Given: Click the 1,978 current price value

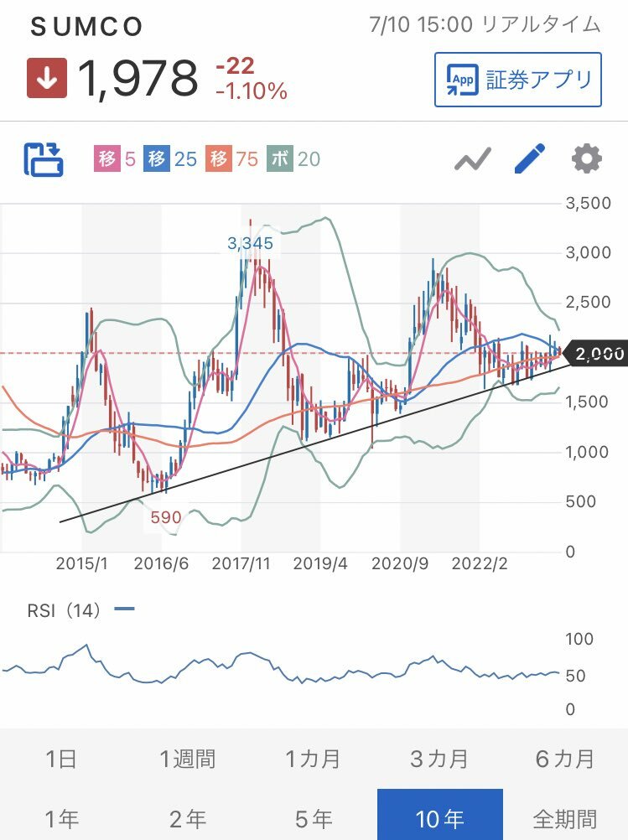Looking at the screenshot, I should [138, 79].
